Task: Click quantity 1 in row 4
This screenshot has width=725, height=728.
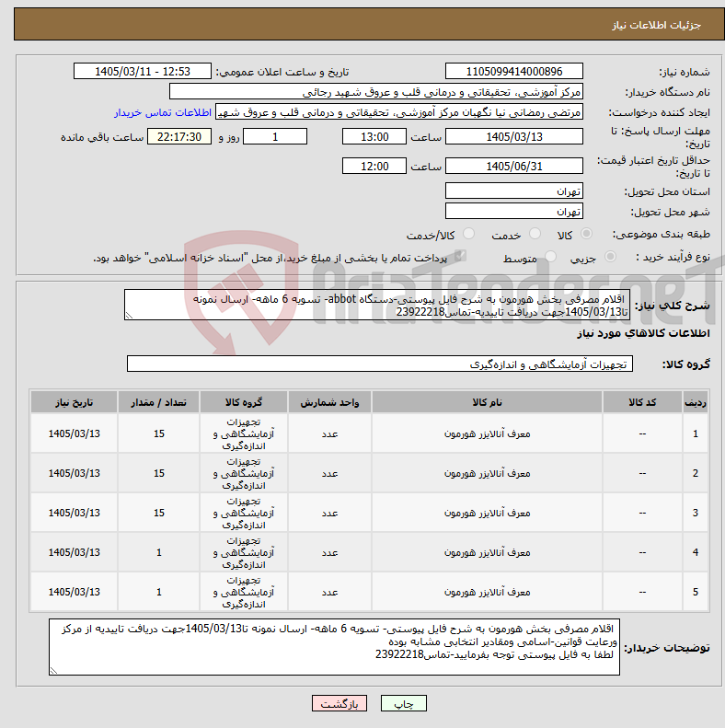Action: [159, 552]
